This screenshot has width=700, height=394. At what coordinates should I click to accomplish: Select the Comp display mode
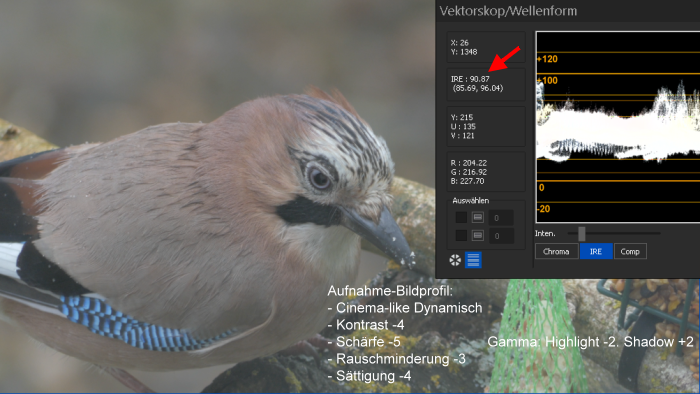coord(630,251)
